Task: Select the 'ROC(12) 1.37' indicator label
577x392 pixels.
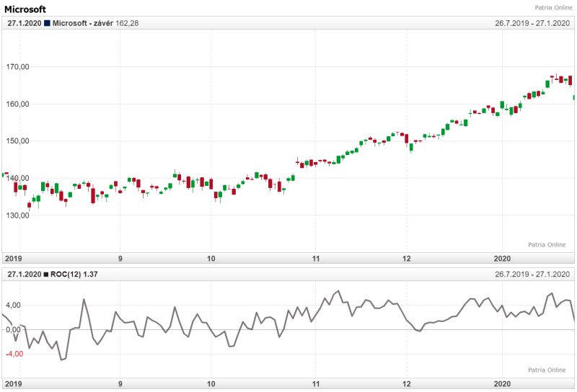Action: coord(75,275)
